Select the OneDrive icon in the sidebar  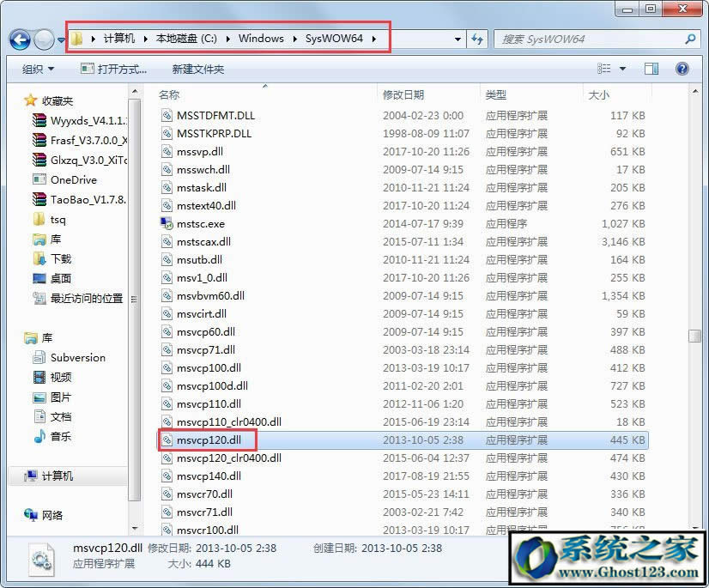click(x=38, y=180)
